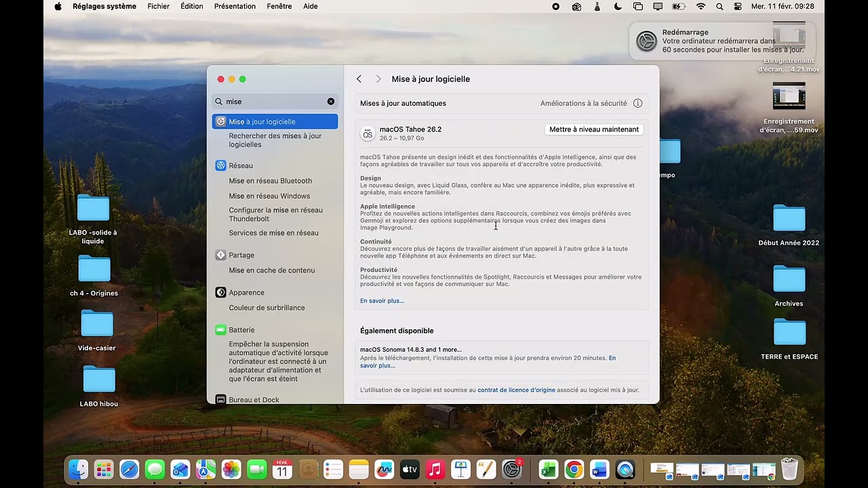Open the Aide menu
Image resolution: width=868 pixels, height=488 pixels.
click(x=311, y=6)
